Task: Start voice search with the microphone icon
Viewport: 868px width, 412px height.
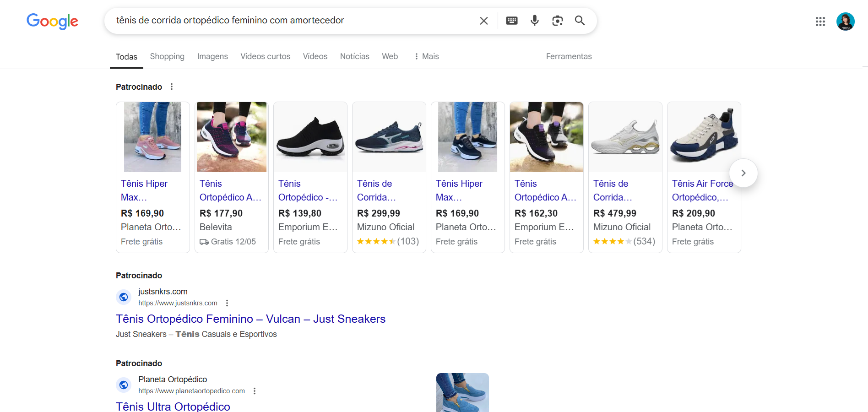Action: 534,21
